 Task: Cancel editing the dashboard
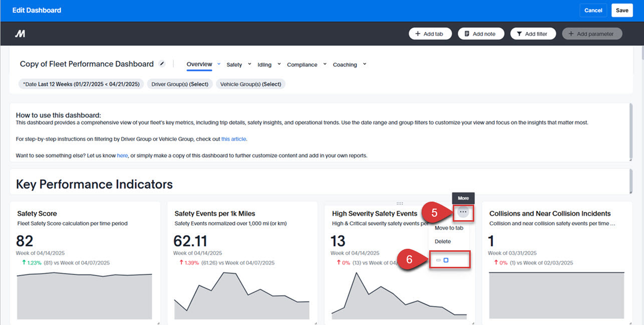[x=593, y=11]
